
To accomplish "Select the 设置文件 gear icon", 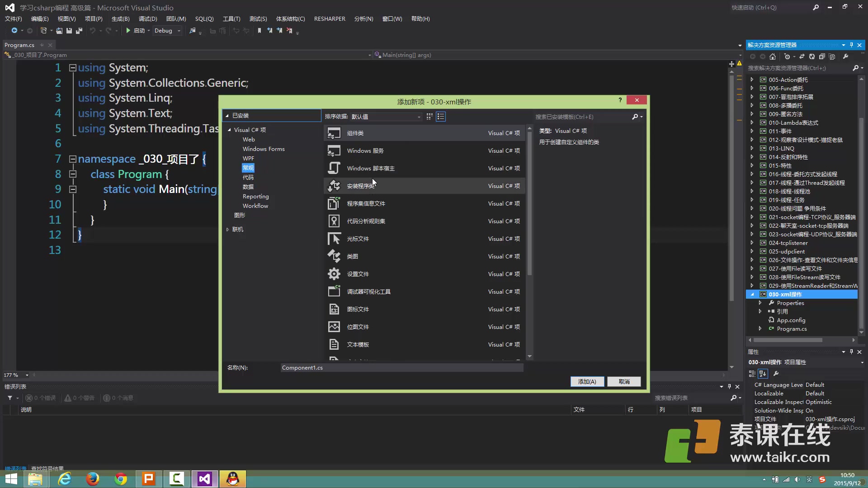I will (334, 274).
